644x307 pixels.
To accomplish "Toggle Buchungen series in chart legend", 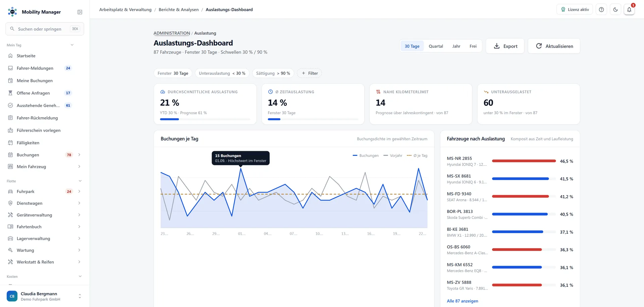I will (366, 156).
